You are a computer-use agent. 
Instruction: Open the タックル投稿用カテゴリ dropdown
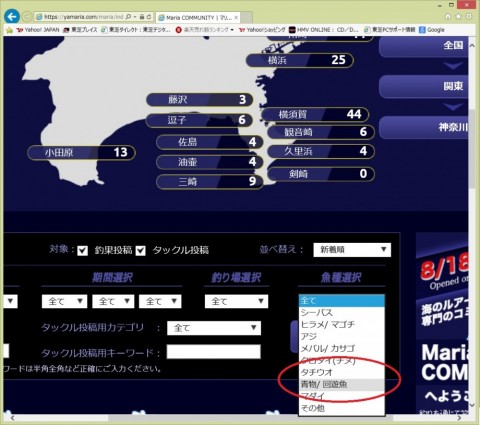tap(214, 328)
